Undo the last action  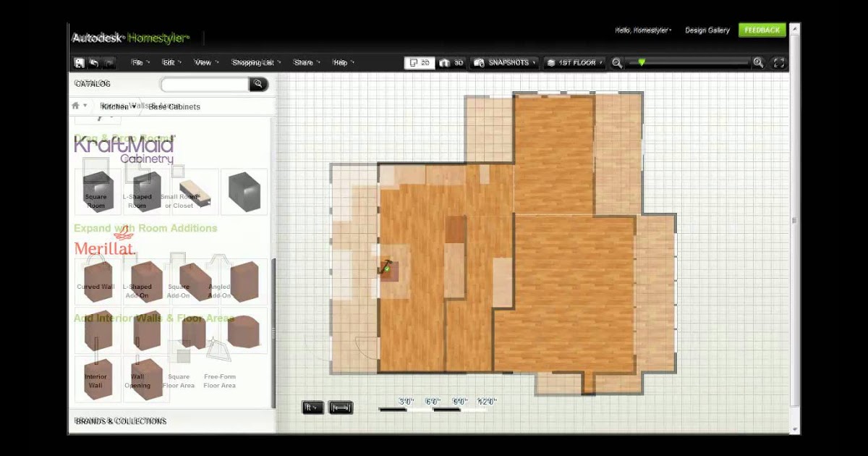pyautogui.click(x=94, y=63)
